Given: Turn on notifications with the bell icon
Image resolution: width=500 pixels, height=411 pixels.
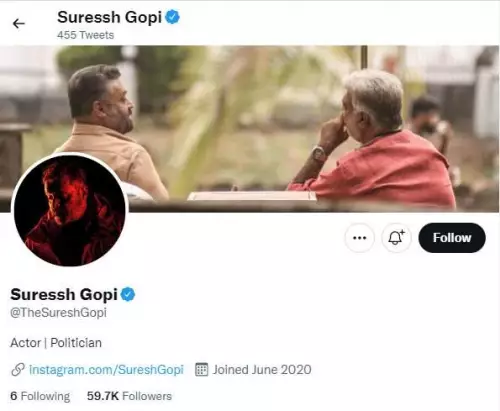Looking at the screenshot, I should [396, 238].
